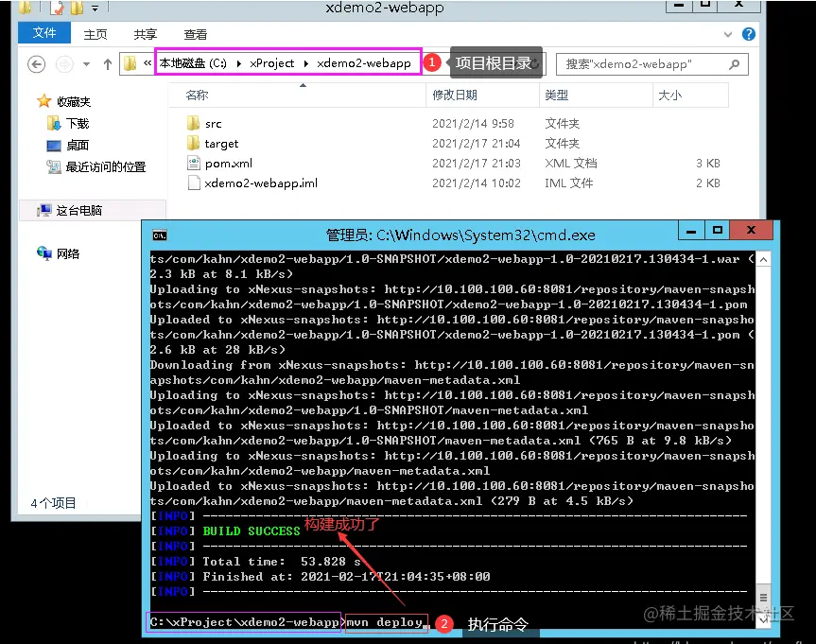
Task: Click the 3 KB size cell
Action: tap(708, 163)
